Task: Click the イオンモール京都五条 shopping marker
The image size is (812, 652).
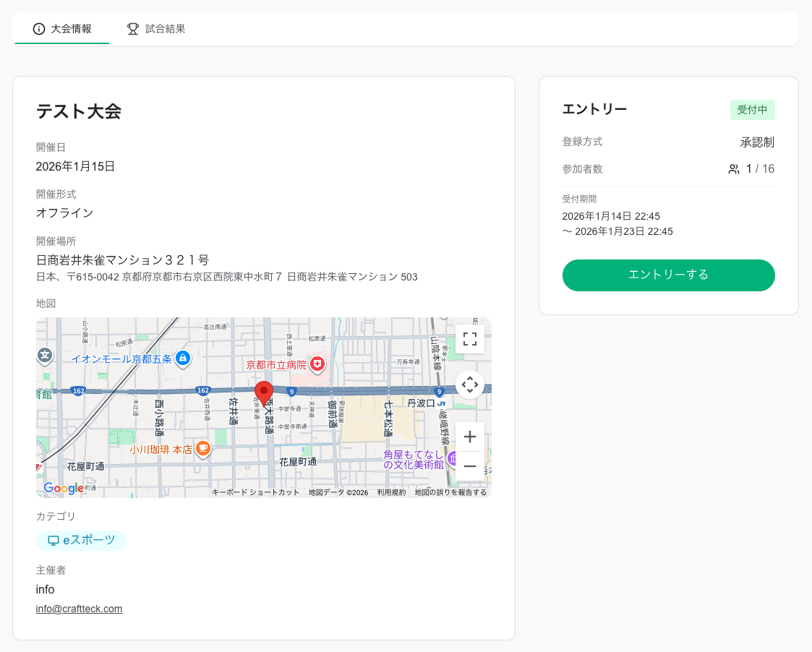Action: click(x=183, y=358)
